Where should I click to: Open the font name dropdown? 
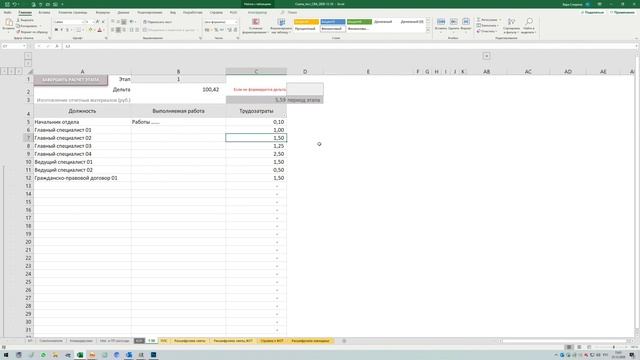click(83, 22)
